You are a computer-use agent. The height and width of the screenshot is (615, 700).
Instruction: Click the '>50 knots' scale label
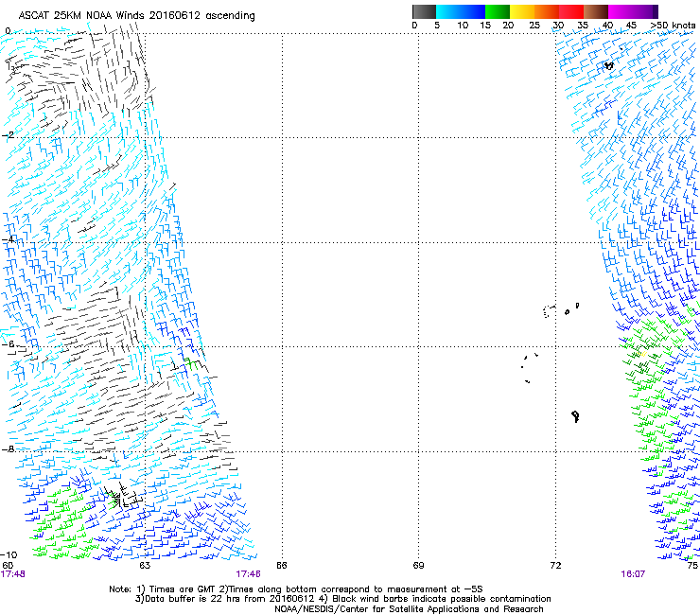(673, 26)
